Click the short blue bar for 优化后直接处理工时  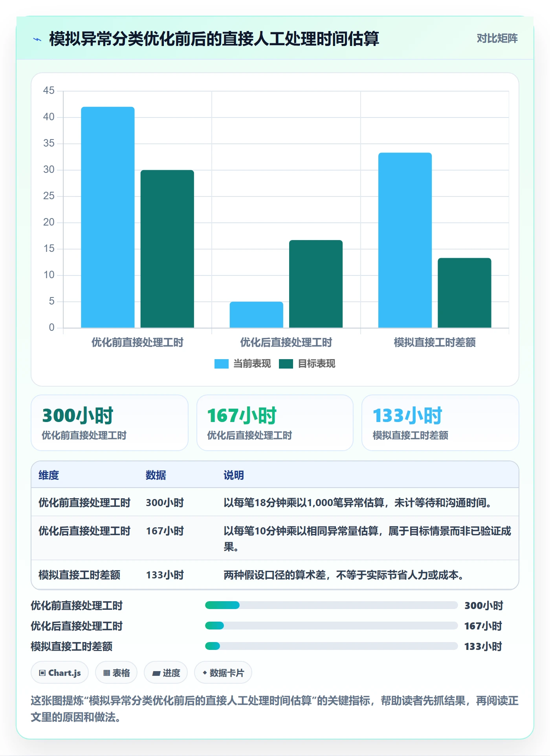[x=256, y=315]
